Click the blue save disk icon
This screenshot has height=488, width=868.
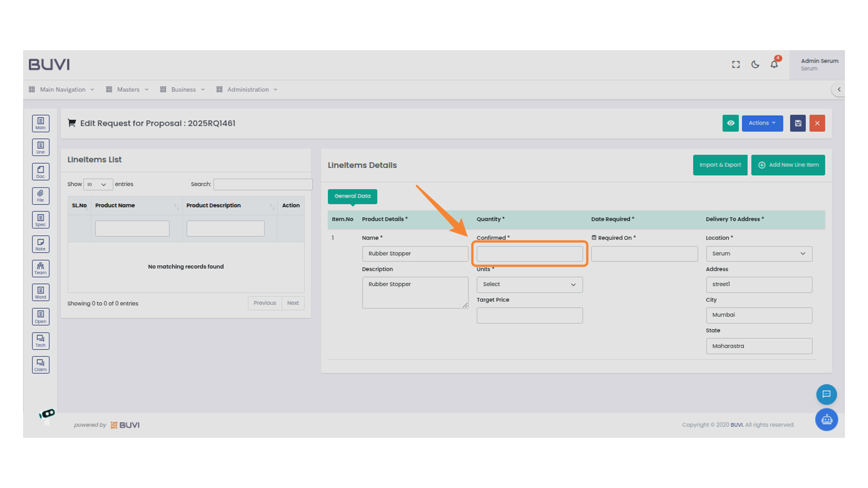pos(798,123)
